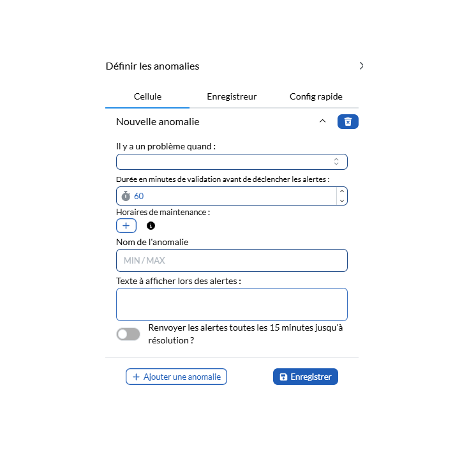Save with the Enregistrer button
The height and width of the screenshot is (450, 476).
point(306,377)
